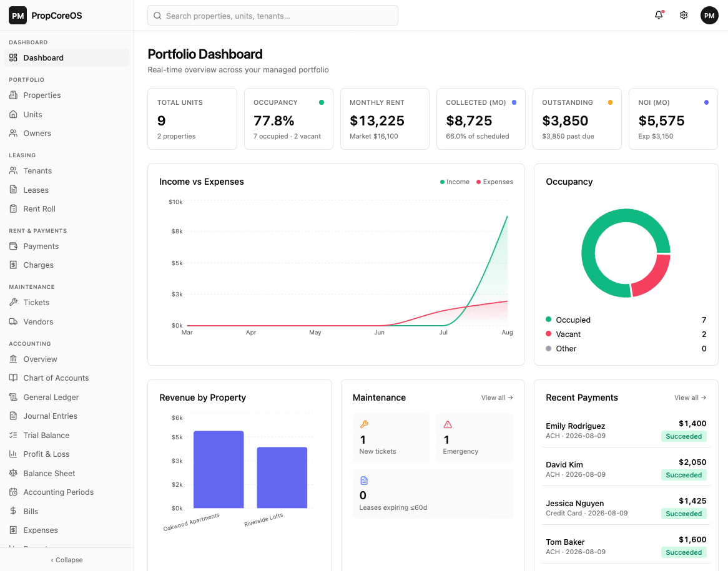Collapse the sidebar

(67, 560)
